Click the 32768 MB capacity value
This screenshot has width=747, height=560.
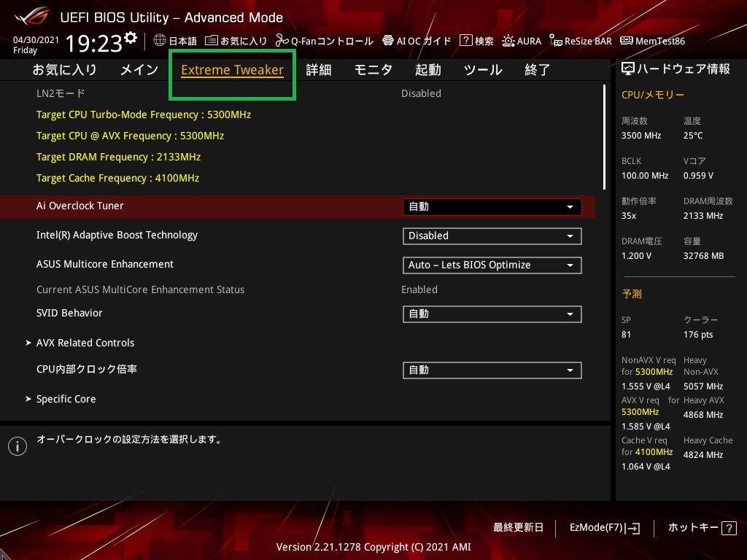(703, 256)
